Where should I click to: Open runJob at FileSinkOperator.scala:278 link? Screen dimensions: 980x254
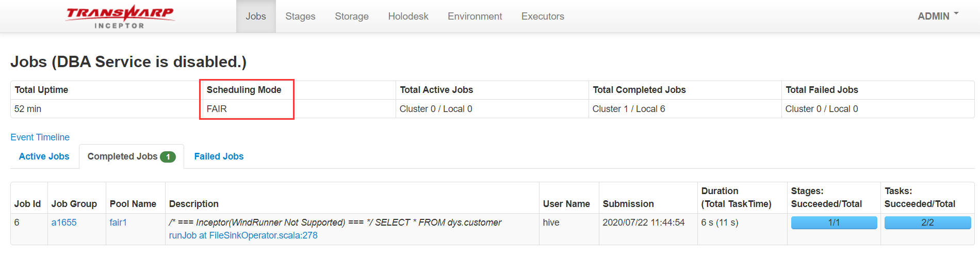pos(243,235)
